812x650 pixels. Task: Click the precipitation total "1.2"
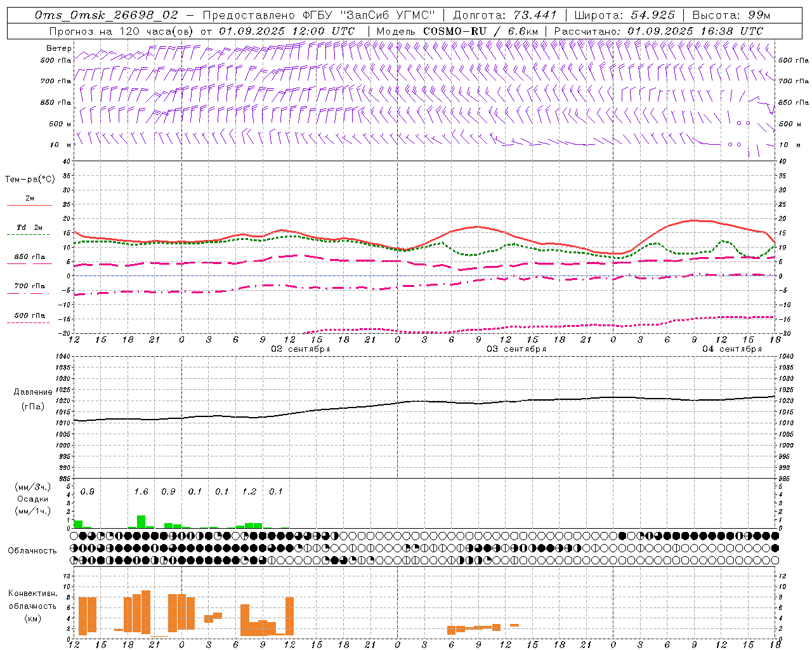point(249,492)
